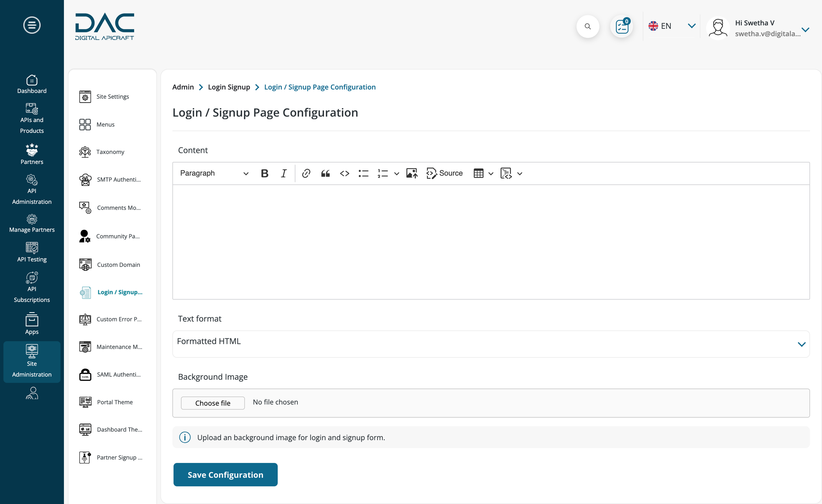Click the inline code icon
822x504 pixels.
(344, 173)
